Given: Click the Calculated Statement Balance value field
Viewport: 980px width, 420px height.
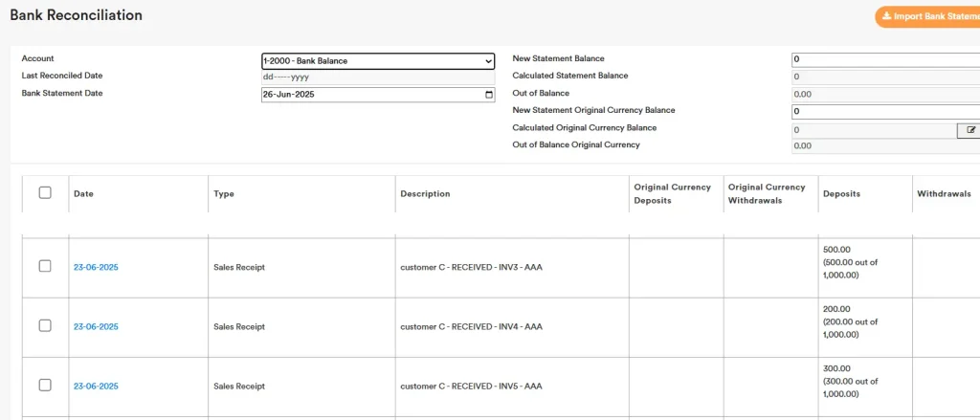Looking at the screenshot, I should (x=885, y=77).
